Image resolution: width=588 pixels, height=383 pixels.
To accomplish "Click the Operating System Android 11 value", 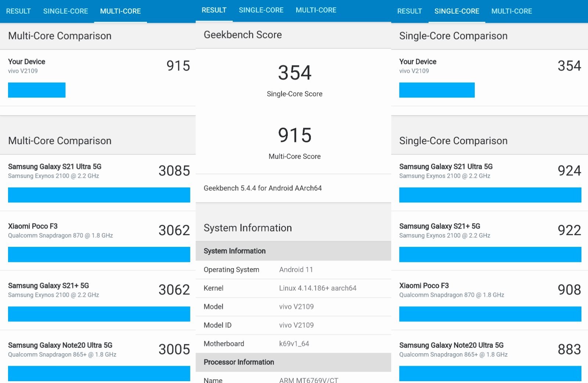I will point(296,270).
